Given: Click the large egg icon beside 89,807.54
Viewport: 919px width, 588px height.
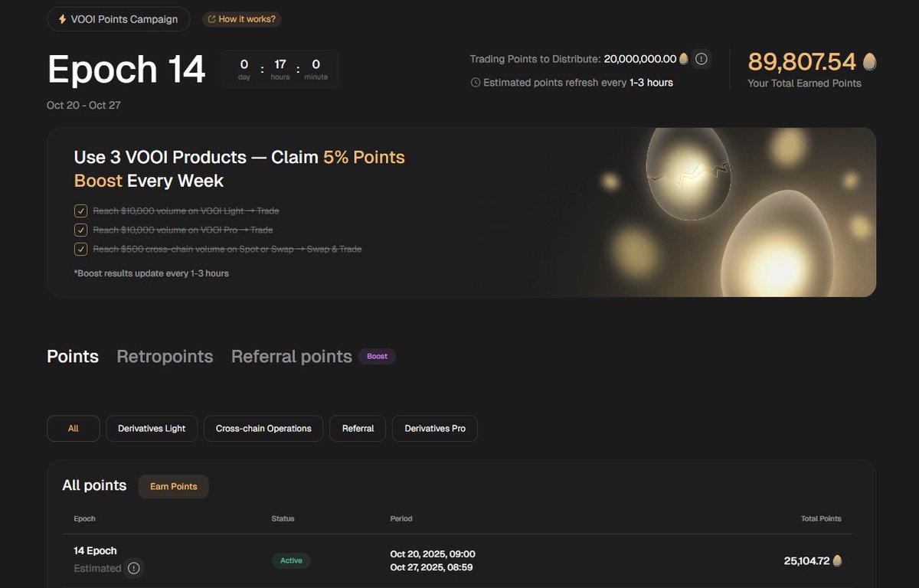Looking at the screenshot, I should (x=869, y=61).
